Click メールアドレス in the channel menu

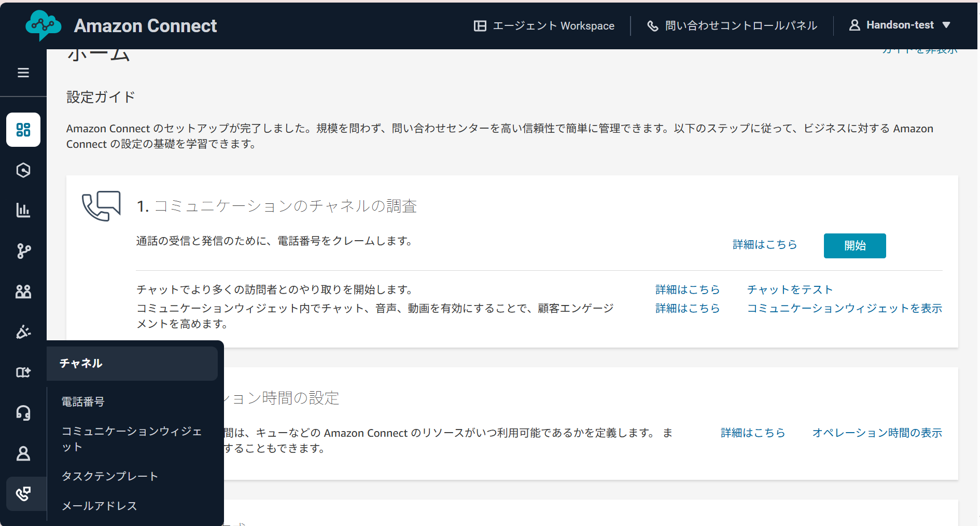tap(99, 505)
